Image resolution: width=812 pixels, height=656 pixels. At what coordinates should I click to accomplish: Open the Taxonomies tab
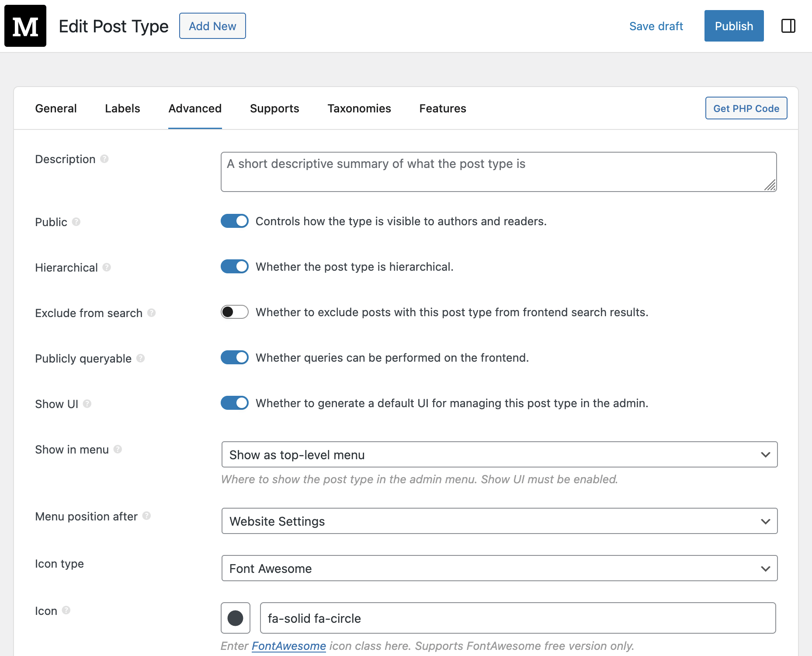click(359, 108)
